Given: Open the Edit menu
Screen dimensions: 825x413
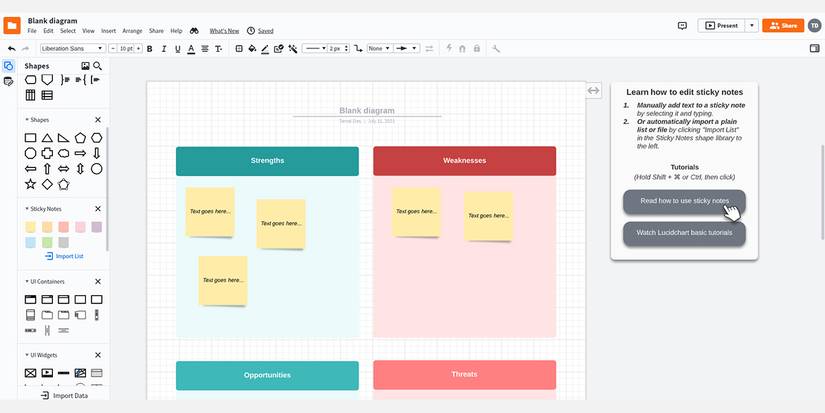Looking at the screenshot, I should click(x=48, y=31).
